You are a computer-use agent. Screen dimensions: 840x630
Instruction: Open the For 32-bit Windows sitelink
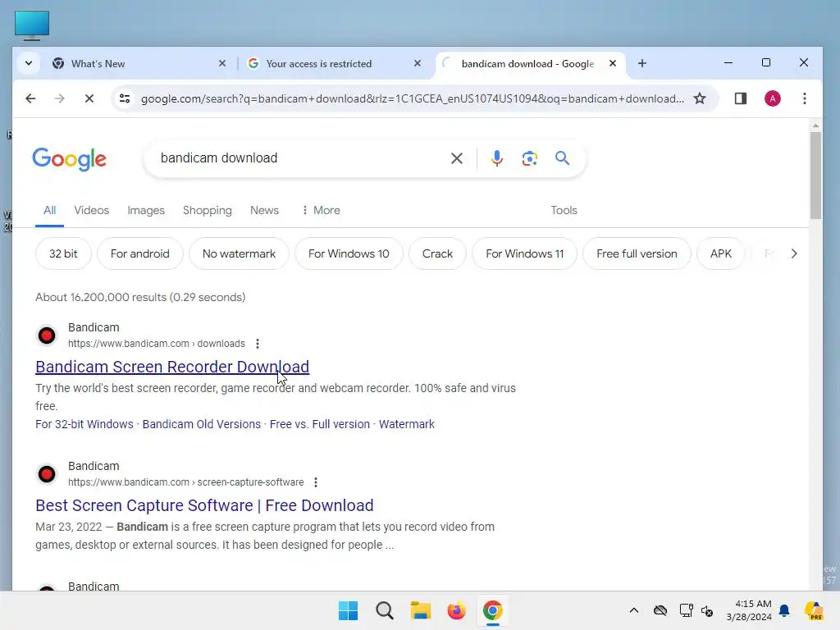click(x=84, y=424)
